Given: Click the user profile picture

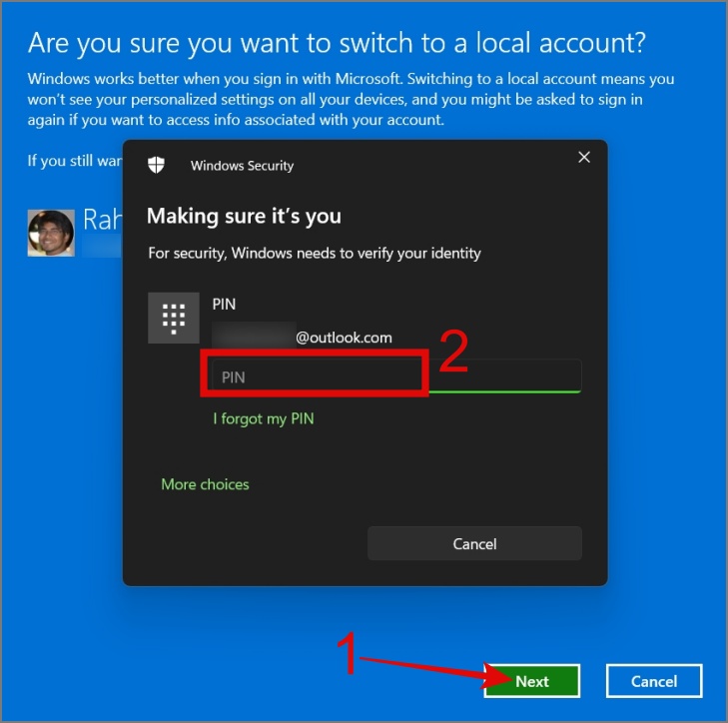Looking at the screenshot, I should (51, 233).
